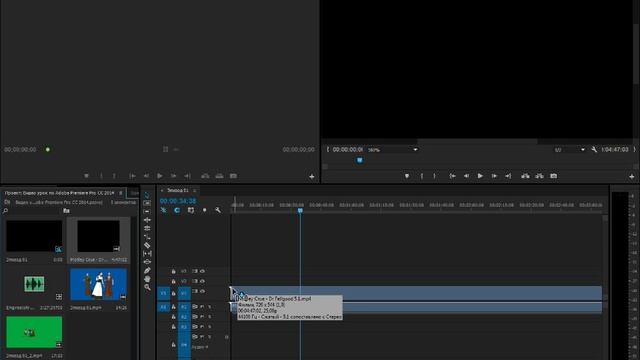Screen dimensions: 640x360
Task: Export frame from Source monitor
Action: point(233,176)
